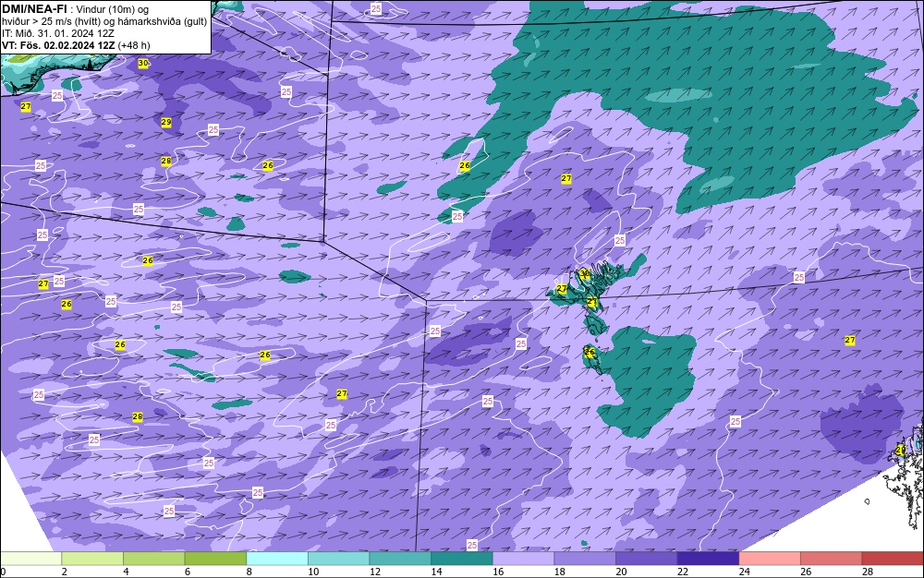924x578 pixels.
Task: Click the 14–16 m/s dark teal legend swatch
Action: point(462,558)
